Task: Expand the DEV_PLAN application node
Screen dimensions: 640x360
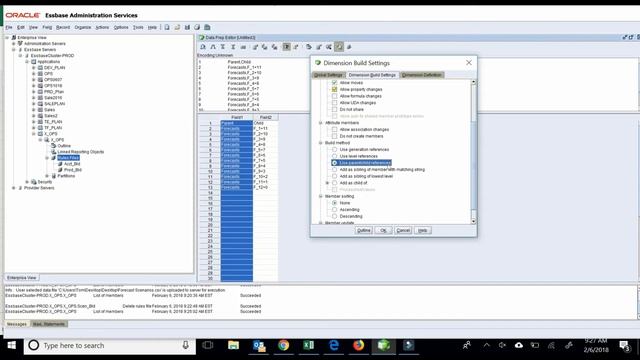Action: pyautogui.click(x=33, y=68)
